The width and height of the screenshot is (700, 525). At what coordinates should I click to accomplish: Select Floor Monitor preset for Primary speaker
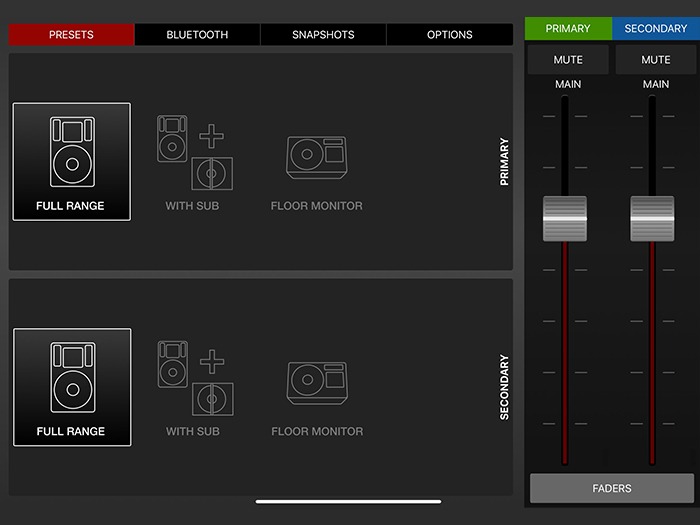317,173
